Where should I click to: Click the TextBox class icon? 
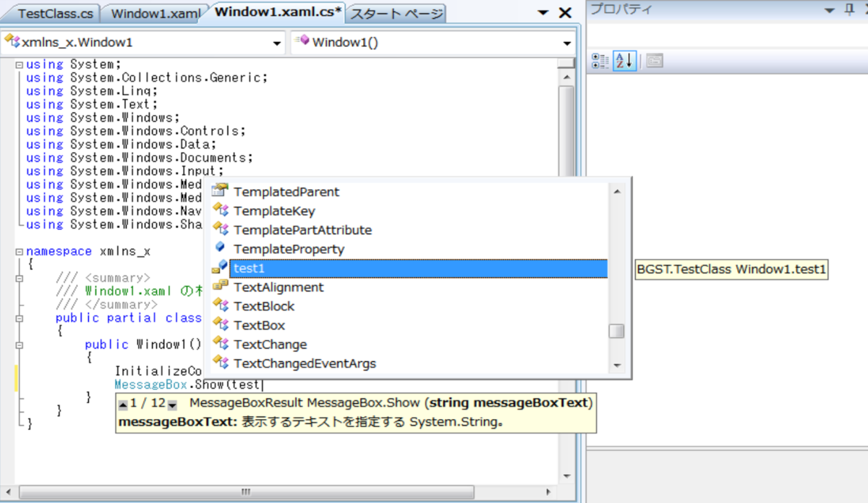click(220, 324)
